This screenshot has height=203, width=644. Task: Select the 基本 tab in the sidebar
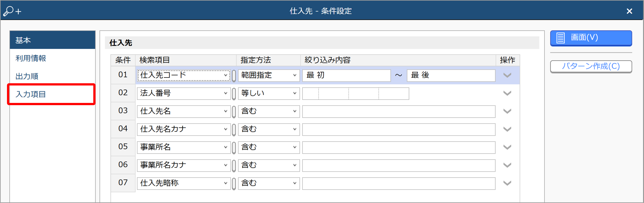52,40
